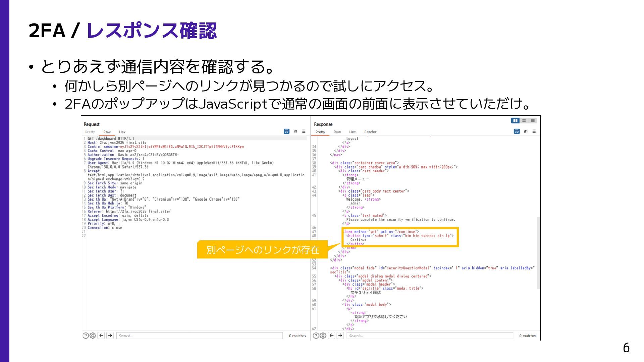Open Response search settings gear
Image resolution: width=644 pixels, height=362 pixels.
pos(323,336)
